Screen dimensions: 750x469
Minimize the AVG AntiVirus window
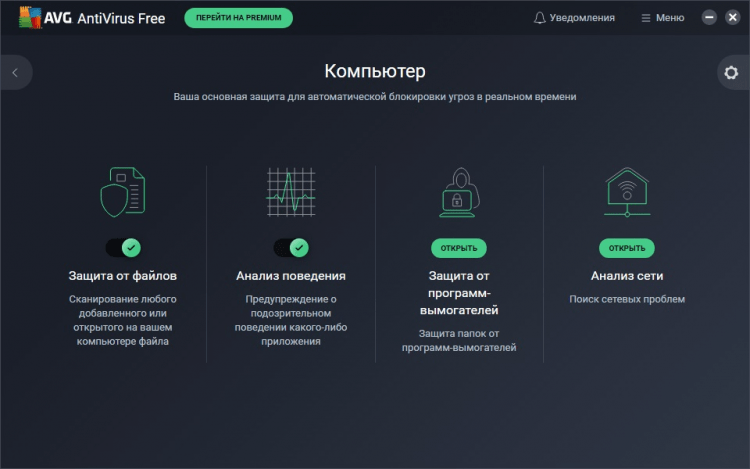709,18
